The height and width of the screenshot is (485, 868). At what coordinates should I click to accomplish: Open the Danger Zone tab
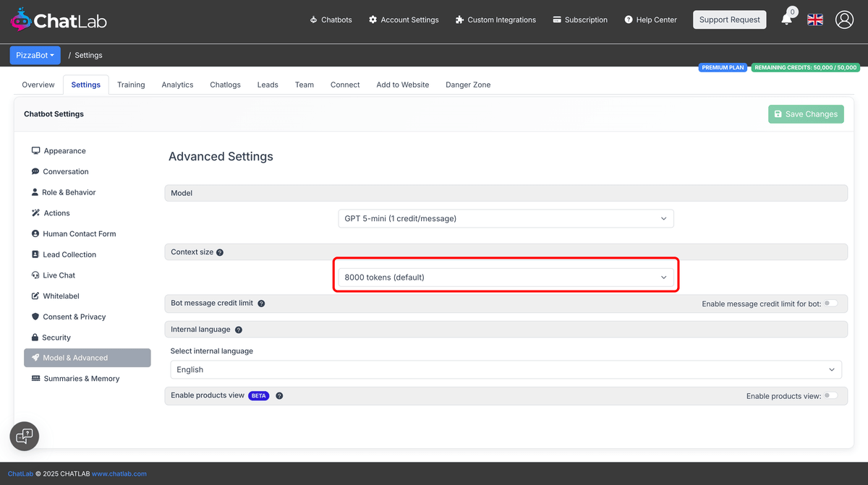467,85
